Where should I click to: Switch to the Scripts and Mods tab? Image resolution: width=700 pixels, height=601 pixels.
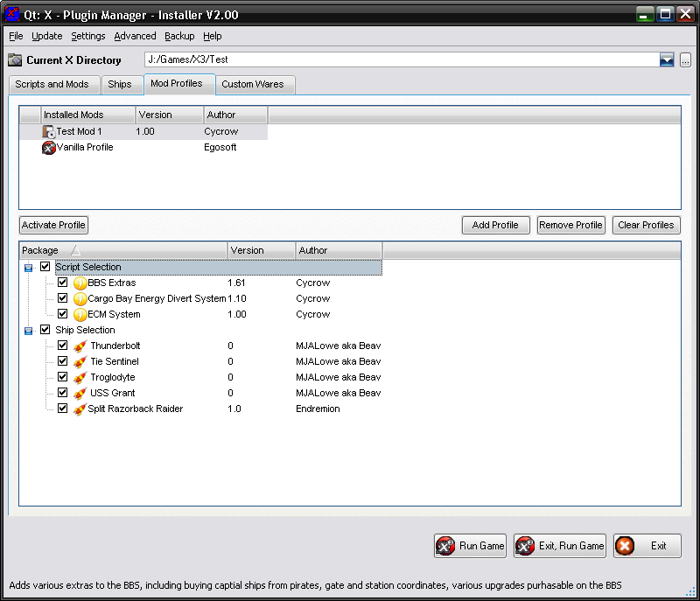pyautogui.click(x=54, y=84)
